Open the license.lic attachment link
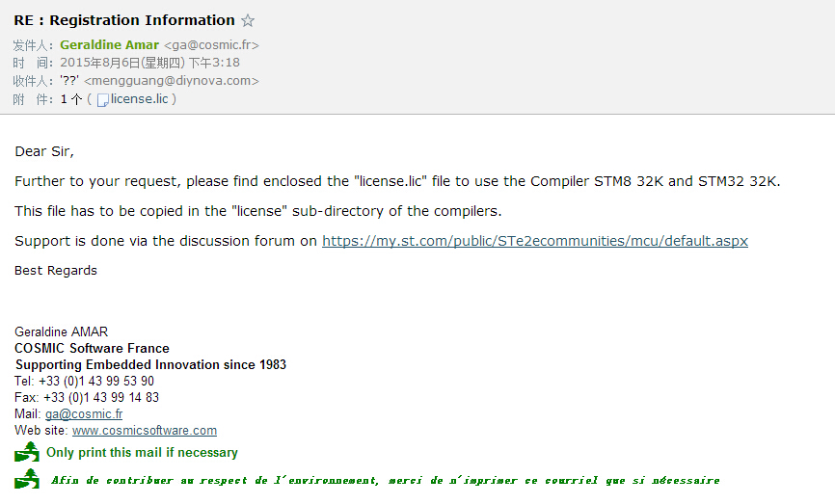 140,99
